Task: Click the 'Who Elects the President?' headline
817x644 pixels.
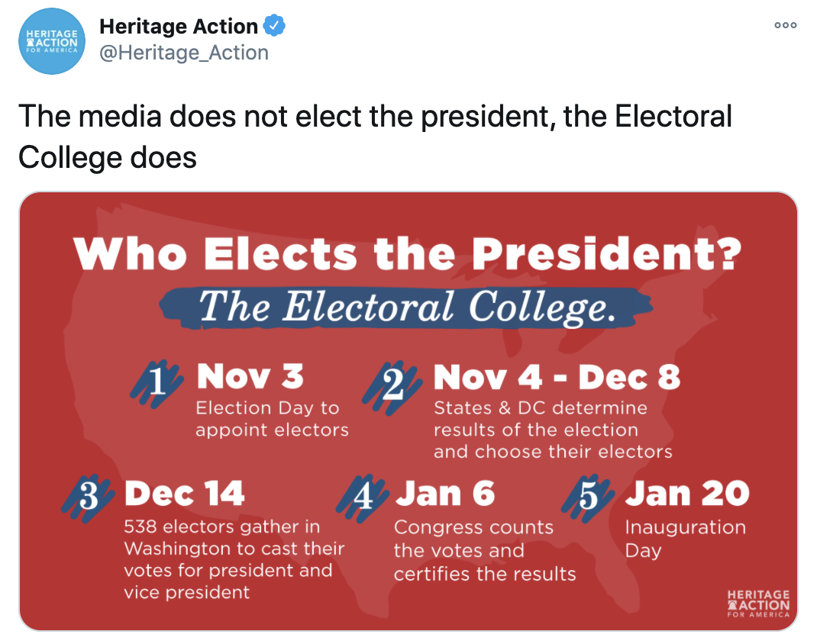Action: coord(408,253)
